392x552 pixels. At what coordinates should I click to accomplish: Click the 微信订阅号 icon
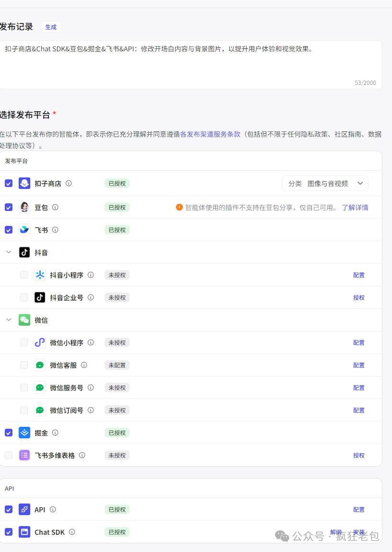[x=40, y=410]
